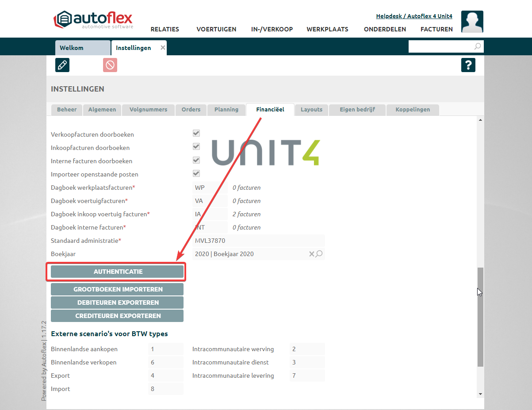Close the Instellingen tab with the X

click(163, 48)
